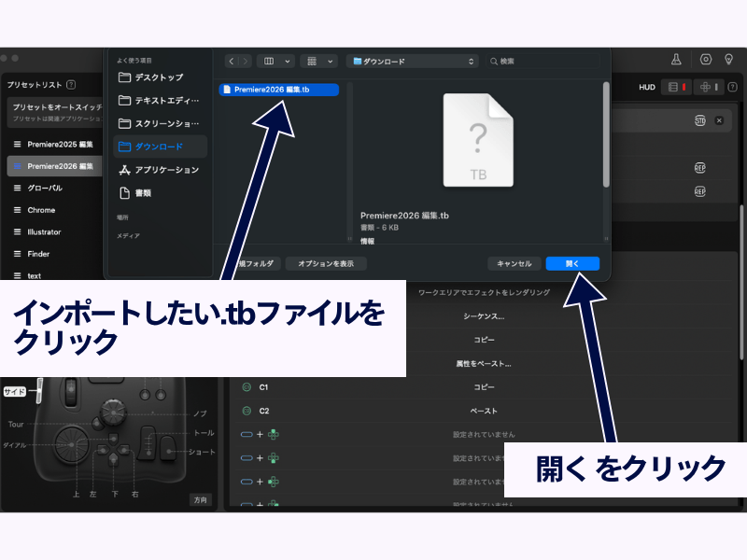
Task: Select the Chrome preset in preset list
Action: click(41, 210)
